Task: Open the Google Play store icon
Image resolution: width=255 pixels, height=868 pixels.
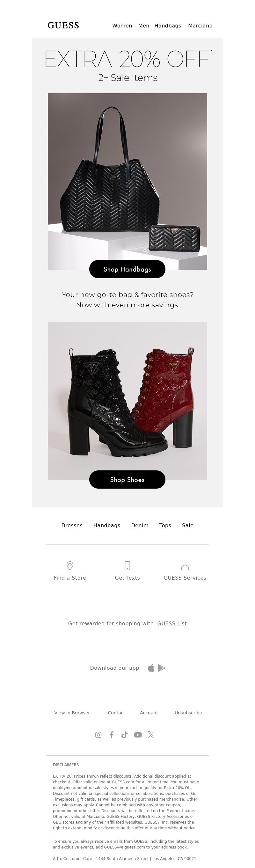Action: click(162, 668)
